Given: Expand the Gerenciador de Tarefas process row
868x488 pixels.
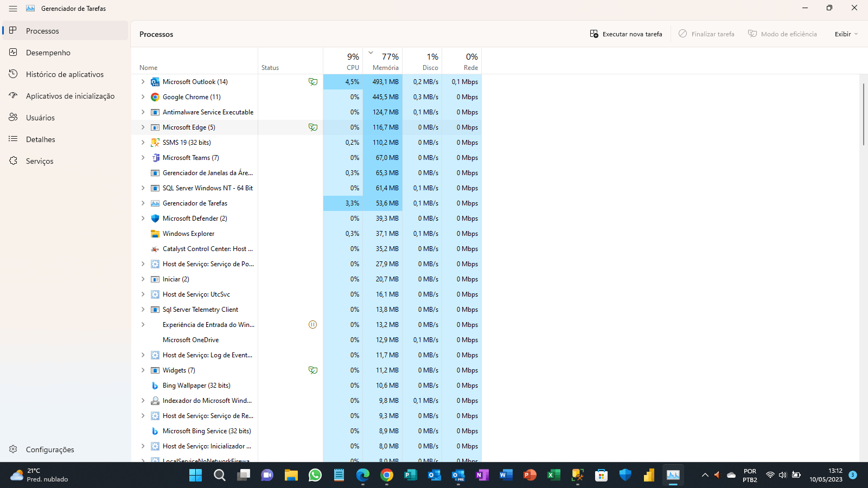Looking at the screenshot, I should tap(143, 203).
